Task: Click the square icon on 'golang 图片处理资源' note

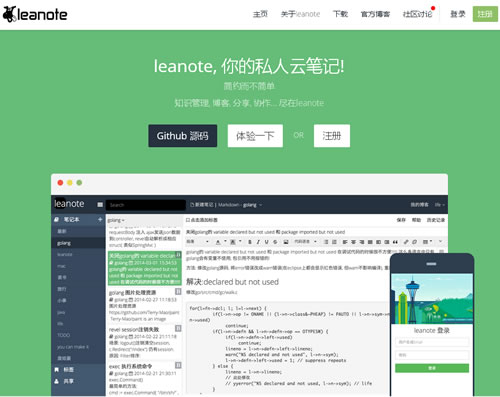Action: tap(178, 292)
